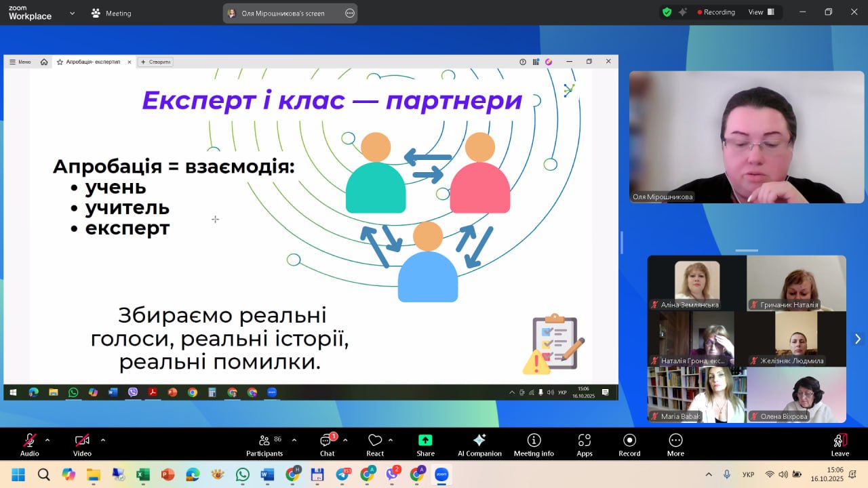Open the Copilot icon in Windows taskbar
This screenshot has height=488, width=868.
click(68, 474)
